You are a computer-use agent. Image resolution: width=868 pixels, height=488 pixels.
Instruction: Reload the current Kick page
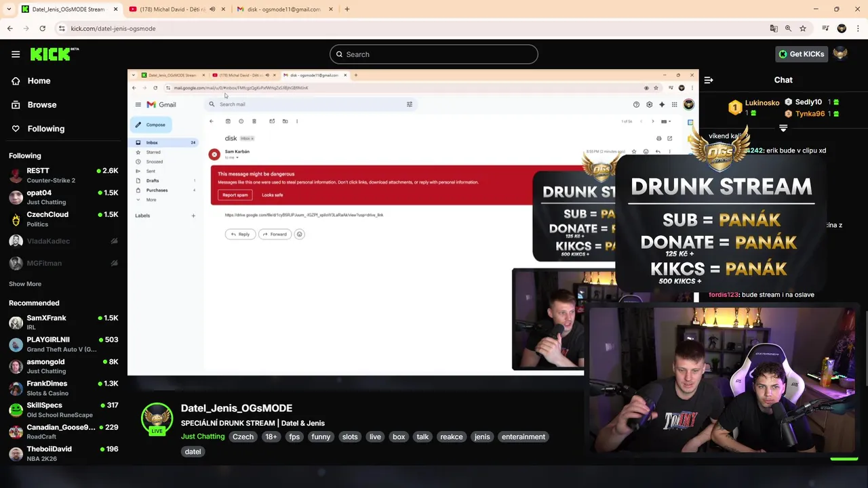42,28
